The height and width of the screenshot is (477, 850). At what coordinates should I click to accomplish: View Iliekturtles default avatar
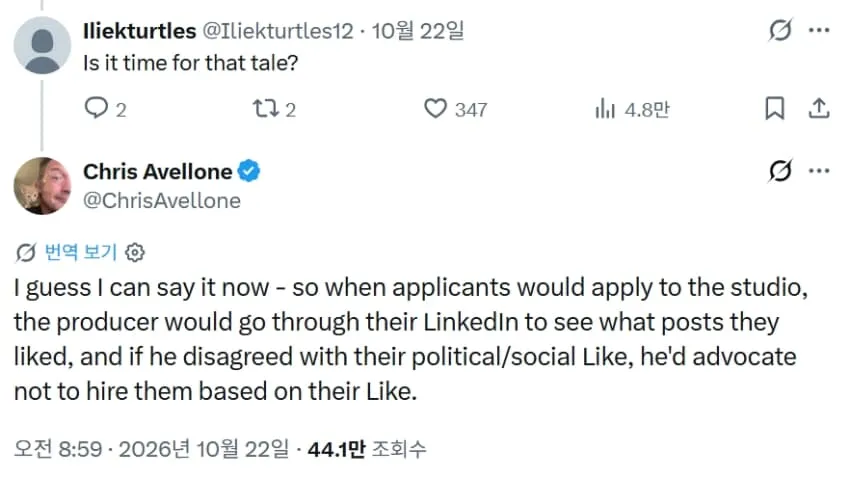point(42,45)
